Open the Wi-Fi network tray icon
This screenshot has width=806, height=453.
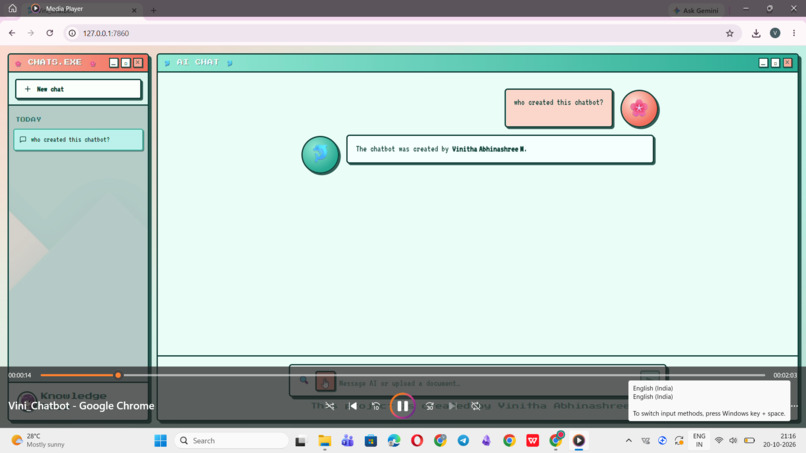[719, 441]
